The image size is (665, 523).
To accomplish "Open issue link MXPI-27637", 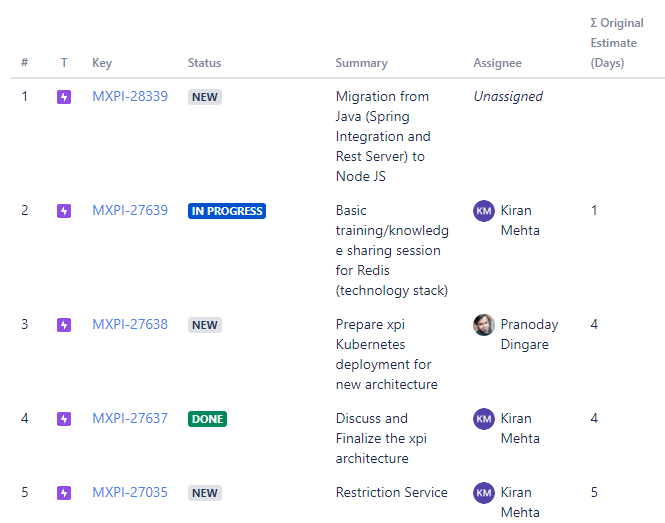I will tap(130, 419).
